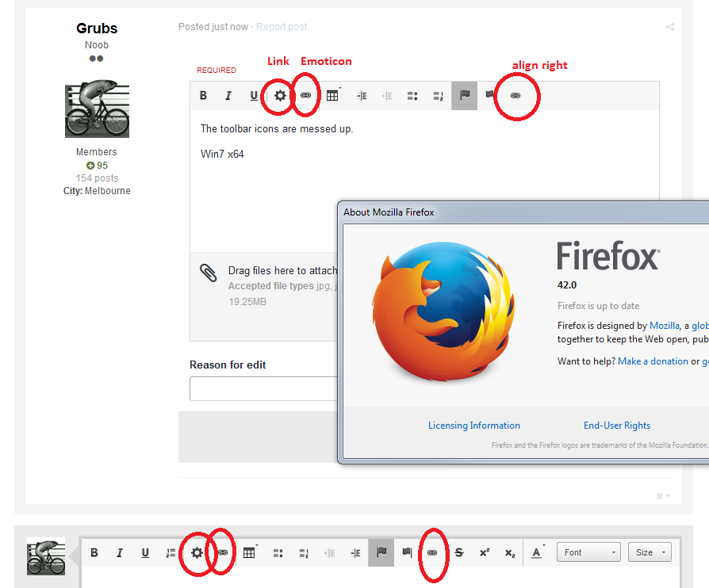Click Make a donation link
709x588 pixels.
[x=653, y=361]
